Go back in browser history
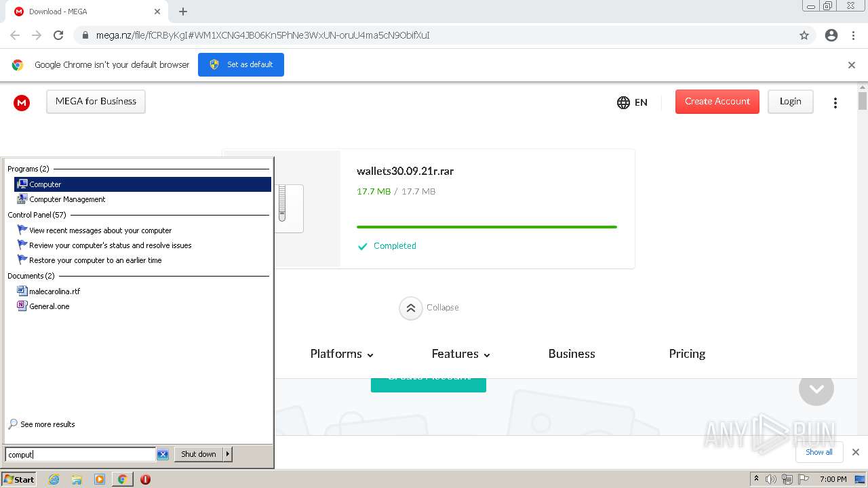This screenshot has height=488, width=868. tap(15, 35)
